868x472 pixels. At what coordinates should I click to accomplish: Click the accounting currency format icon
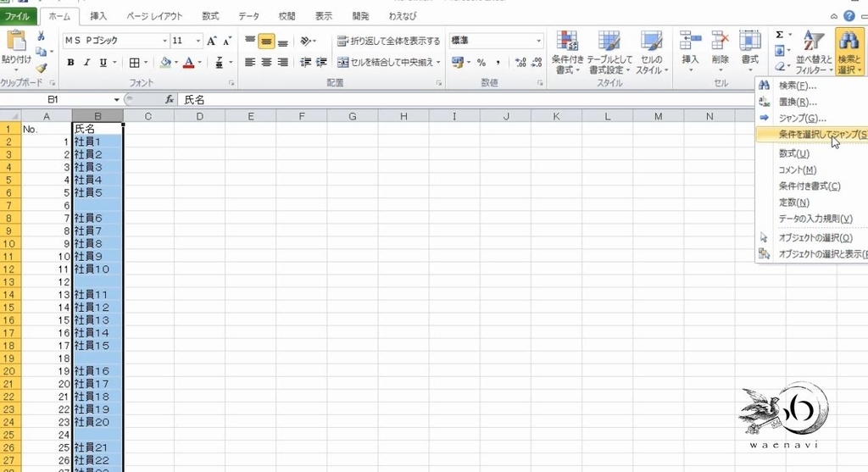tap(457, 63)
